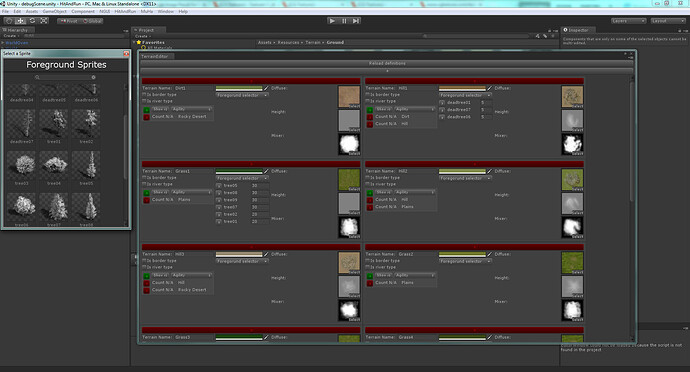Click the Pivot toggle button in the toolbar

pos(69,21)
